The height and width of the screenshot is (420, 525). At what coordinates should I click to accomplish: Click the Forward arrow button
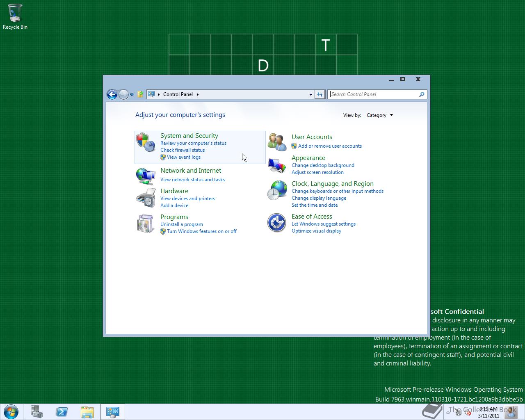[x=123, y=94]
